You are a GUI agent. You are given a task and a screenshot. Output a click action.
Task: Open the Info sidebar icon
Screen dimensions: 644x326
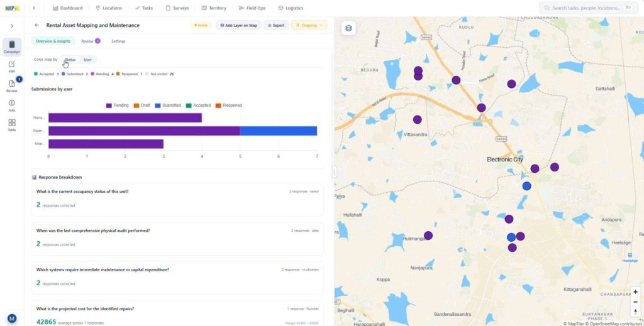coord(12,106)
